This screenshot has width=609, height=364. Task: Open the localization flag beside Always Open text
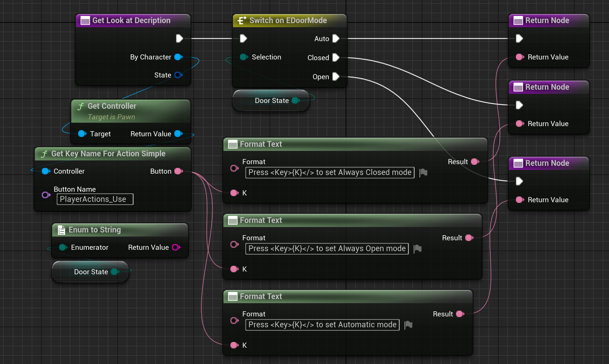coord(418,249)
